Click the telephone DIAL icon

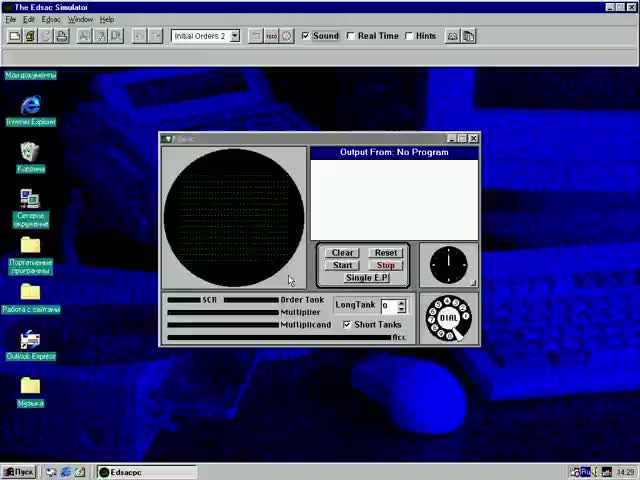[448, 318]
